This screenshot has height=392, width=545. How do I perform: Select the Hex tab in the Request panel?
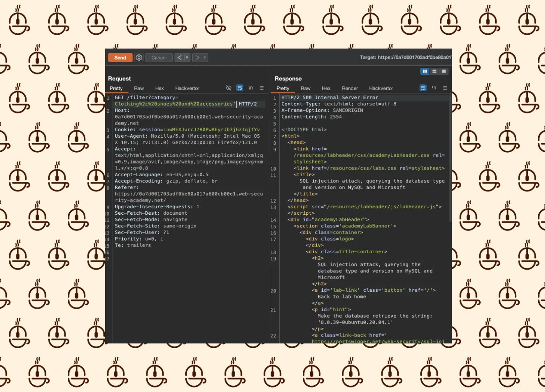coord(159,88)
